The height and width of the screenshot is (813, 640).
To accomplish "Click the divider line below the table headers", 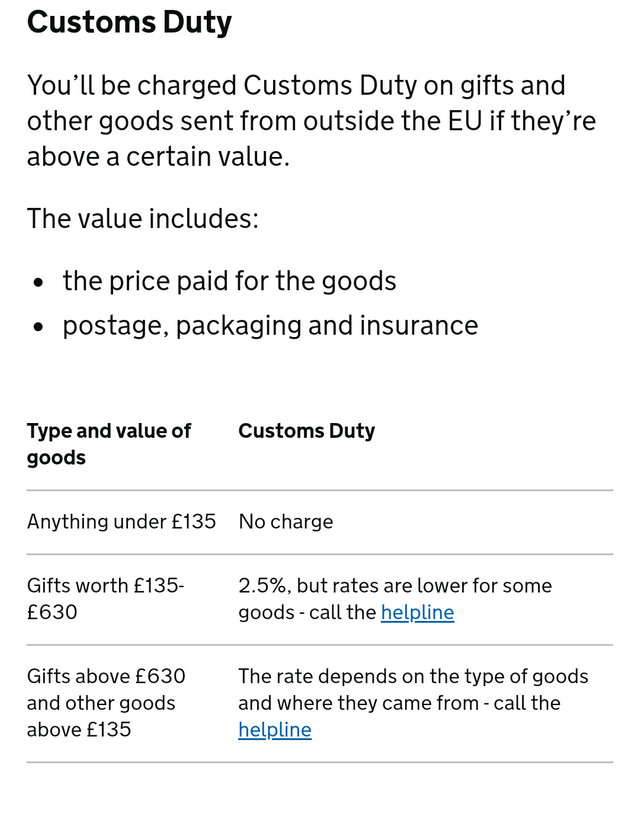I will [320, 490].
